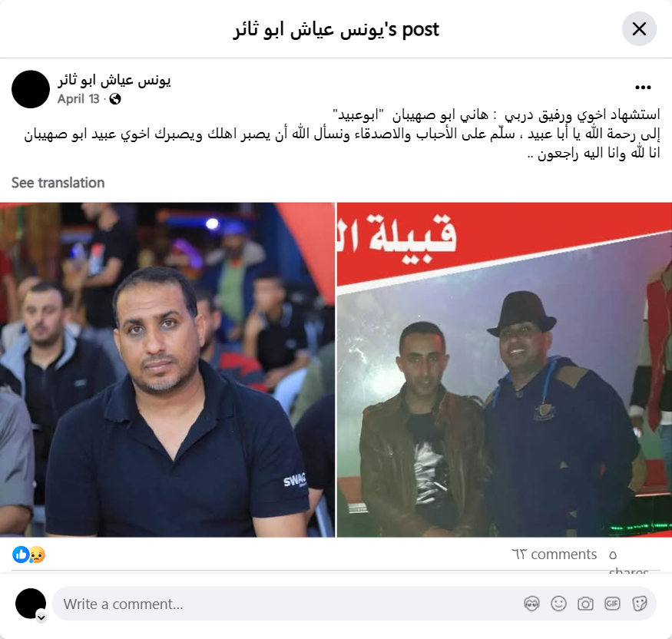Attach a photo with camera icon
The height and width of the screenshot is (639, 672).
585,604
